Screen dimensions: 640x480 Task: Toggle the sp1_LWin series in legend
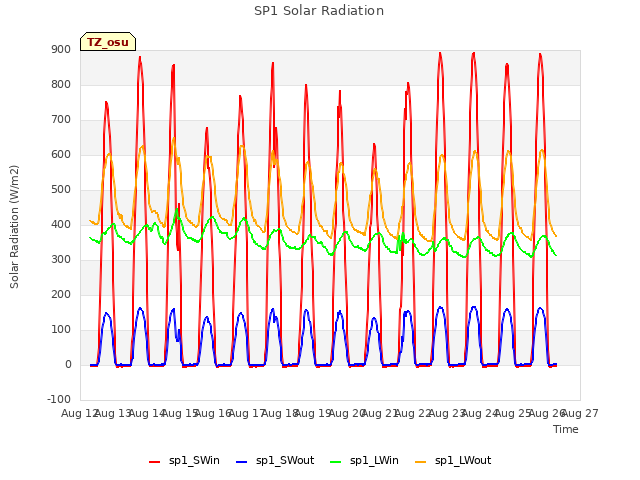(x=364, y=461)
